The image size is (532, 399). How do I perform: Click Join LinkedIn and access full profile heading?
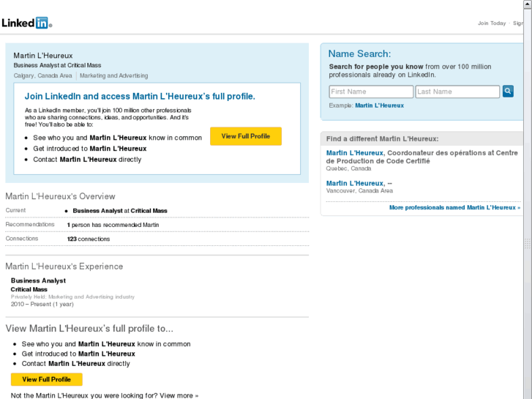tap(140, 97)
